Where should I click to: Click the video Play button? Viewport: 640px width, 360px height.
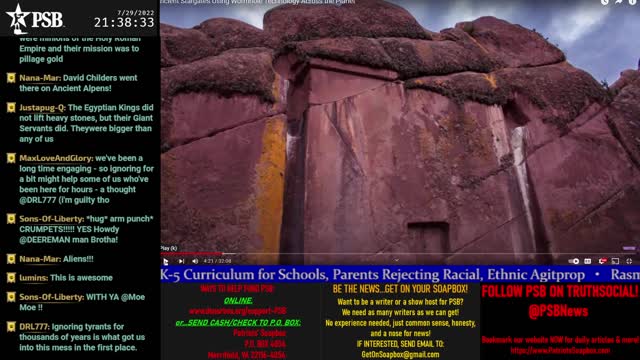166,261
